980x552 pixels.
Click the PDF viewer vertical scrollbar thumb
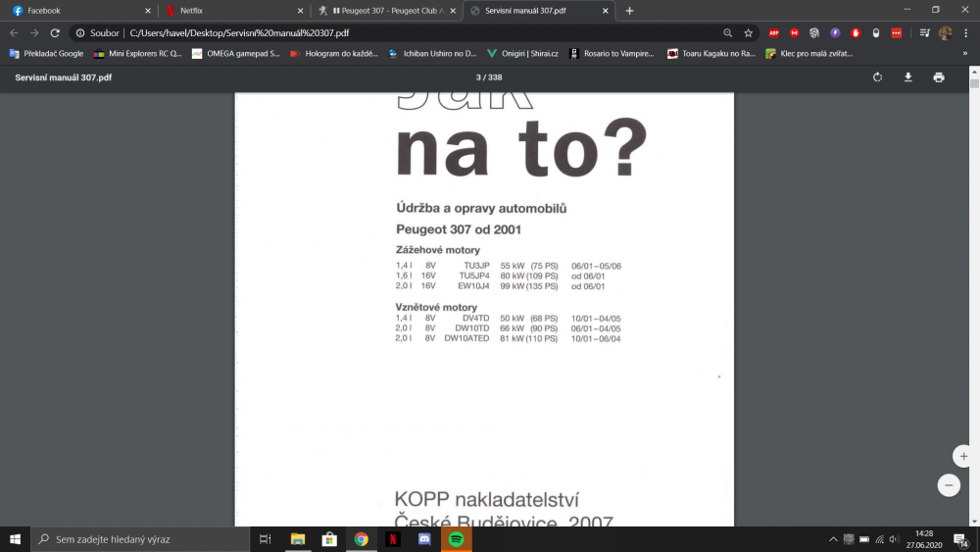974,83
